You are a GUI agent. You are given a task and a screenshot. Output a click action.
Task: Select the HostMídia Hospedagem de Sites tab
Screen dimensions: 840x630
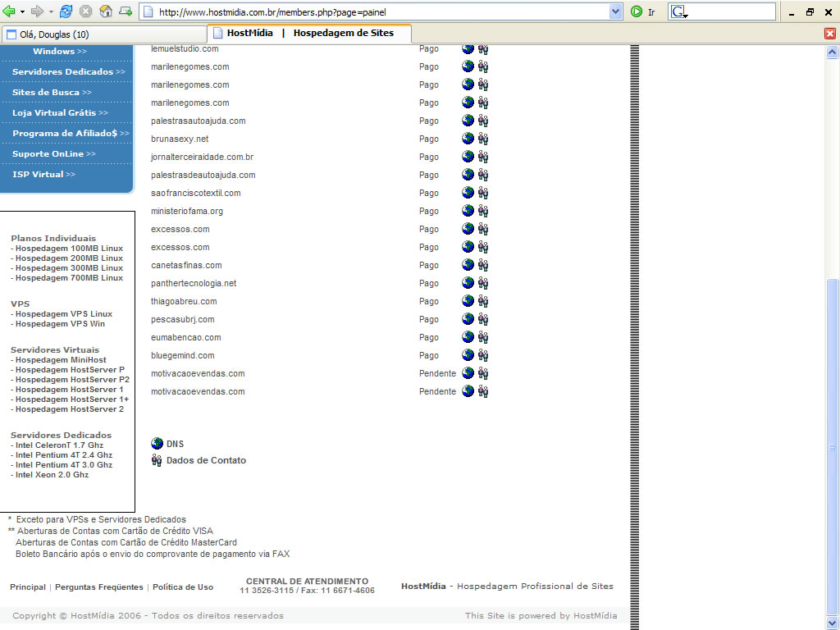point(309,33)
